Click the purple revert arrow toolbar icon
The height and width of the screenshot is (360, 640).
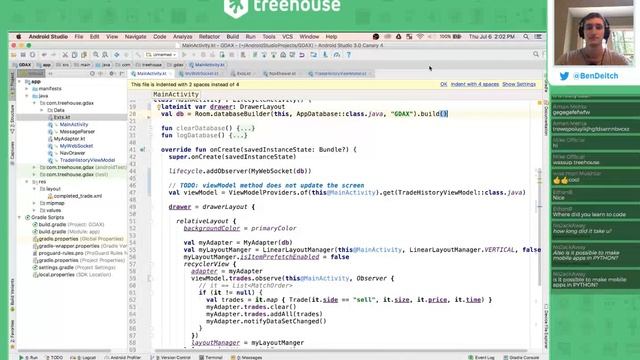pyautogui.click(x=302, y=55)
